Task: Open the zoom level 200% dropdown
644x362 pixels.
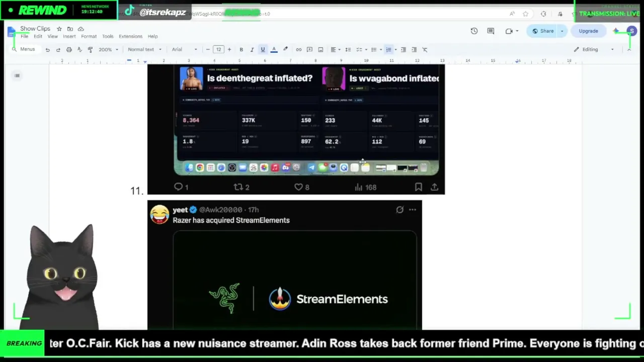Action: point(108,50)
